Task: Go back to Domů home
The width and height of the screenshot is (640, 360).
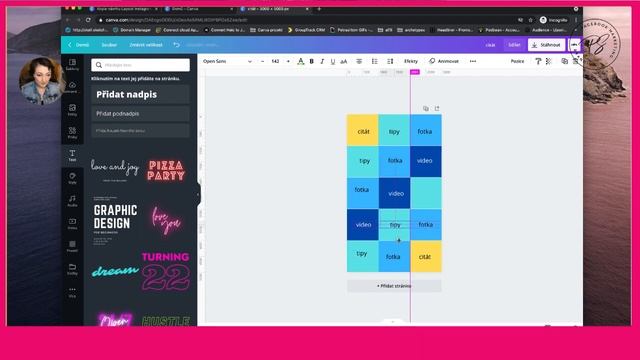Action: [x=79, y=45]
